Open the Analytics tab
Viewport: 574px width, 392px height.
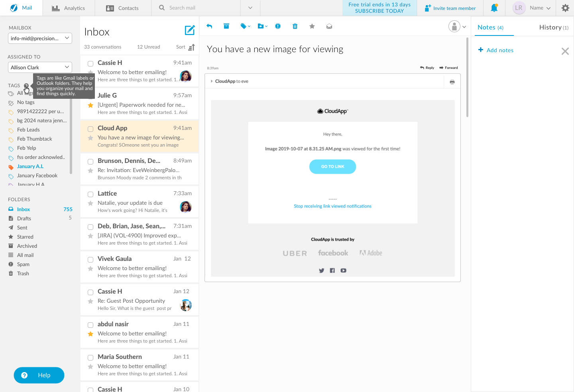pos(69,8)
